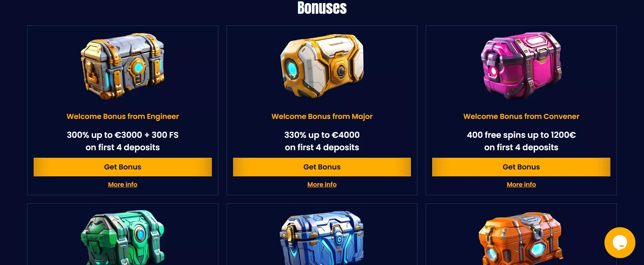Open More info under Major bonus
The image size is (644, 265).
322,185
